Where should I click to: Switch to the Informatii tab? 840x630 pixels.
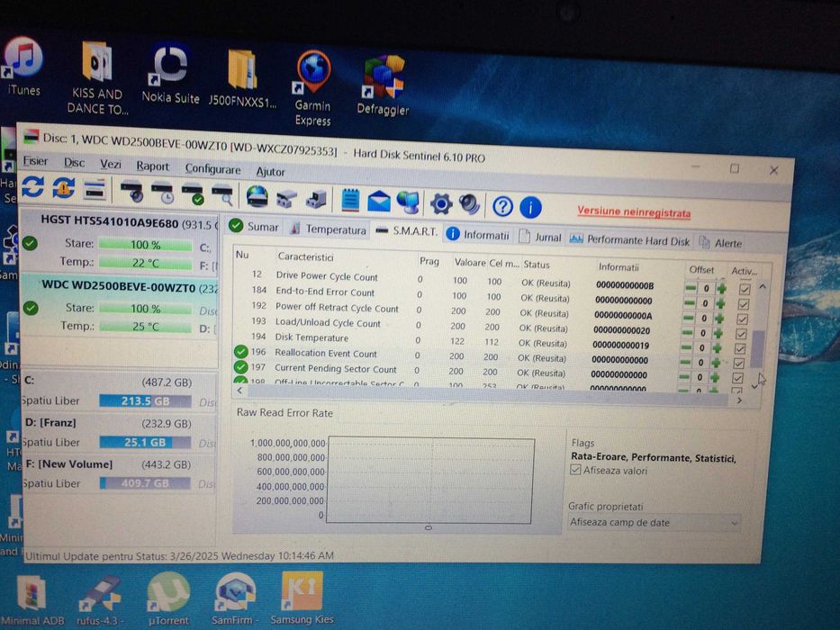coord(477,235)
